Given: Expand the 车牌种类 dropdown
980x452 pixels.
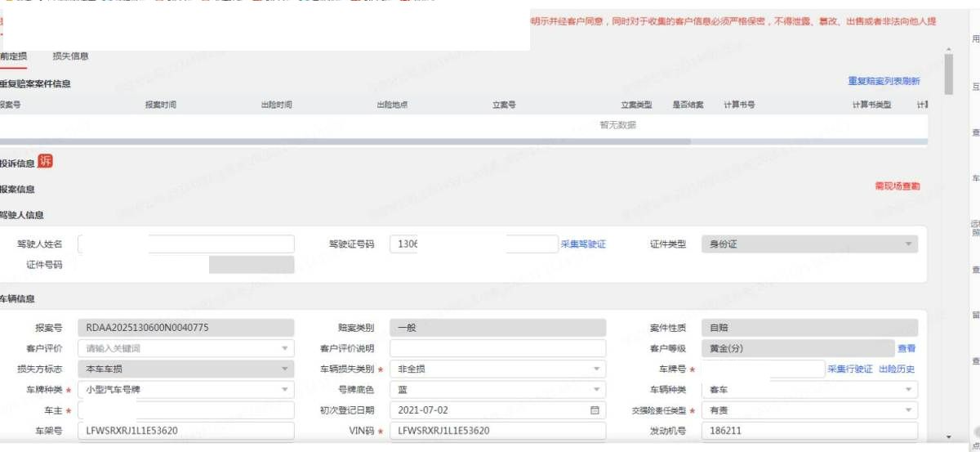Looking at the screenshot, I should [x=185, y=390].
